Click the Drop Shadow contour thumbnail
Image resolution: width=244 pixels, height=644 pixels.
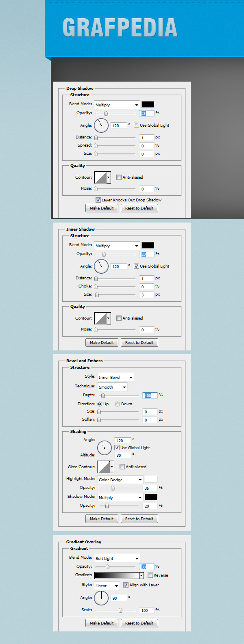[x=100, y=177]
